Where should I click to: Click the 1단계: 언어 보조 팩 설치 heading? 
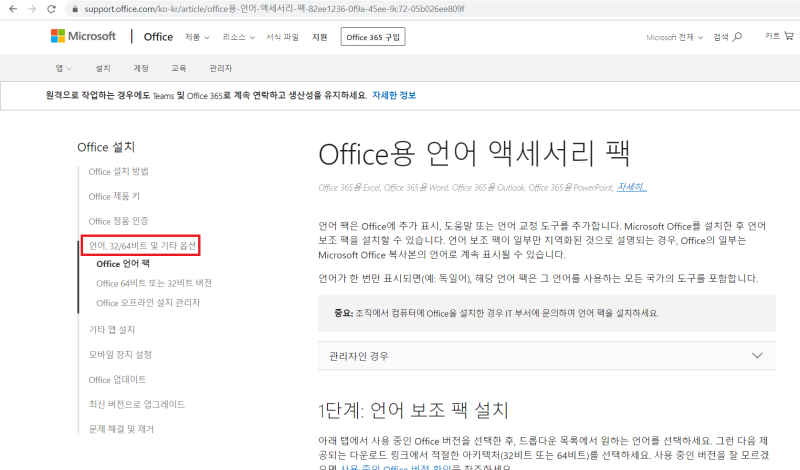click(x=413, y=410)
